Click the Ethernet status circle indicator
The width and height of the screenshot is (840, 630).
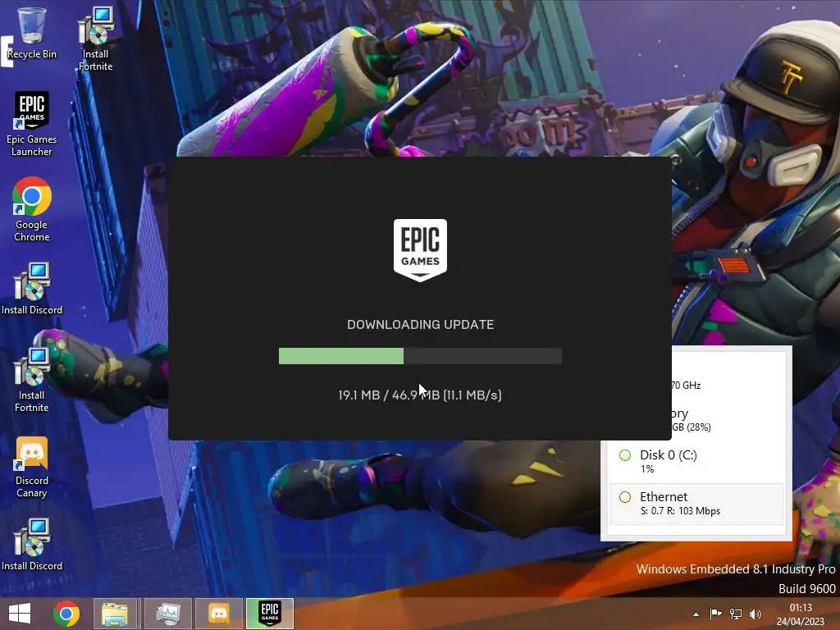tap(624, 497)
